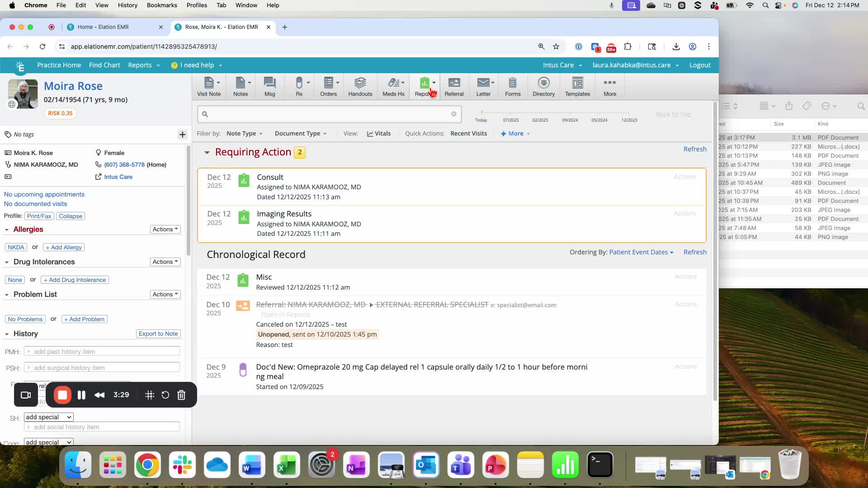Viewport: 868px width, 488px height.
Task: Click Export to Note button
Action: (158, 334)
